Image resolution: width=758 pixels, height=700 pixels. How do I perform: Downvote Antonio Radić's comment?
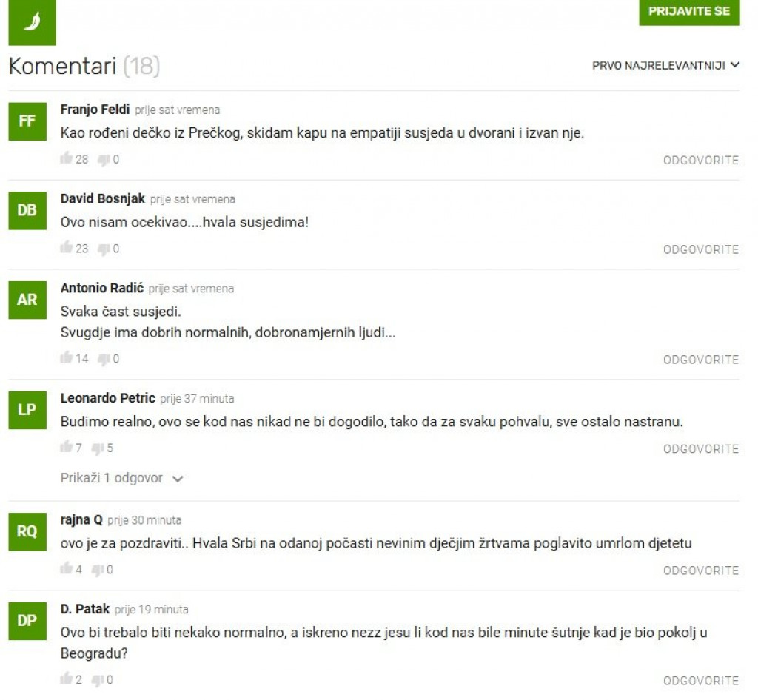[x=104, y=360]
